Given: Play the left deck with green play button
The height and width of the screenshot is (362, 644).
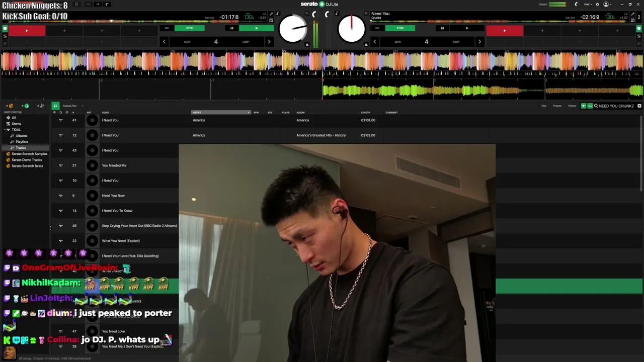Looking at the screenshot, I should coord(256,28).
